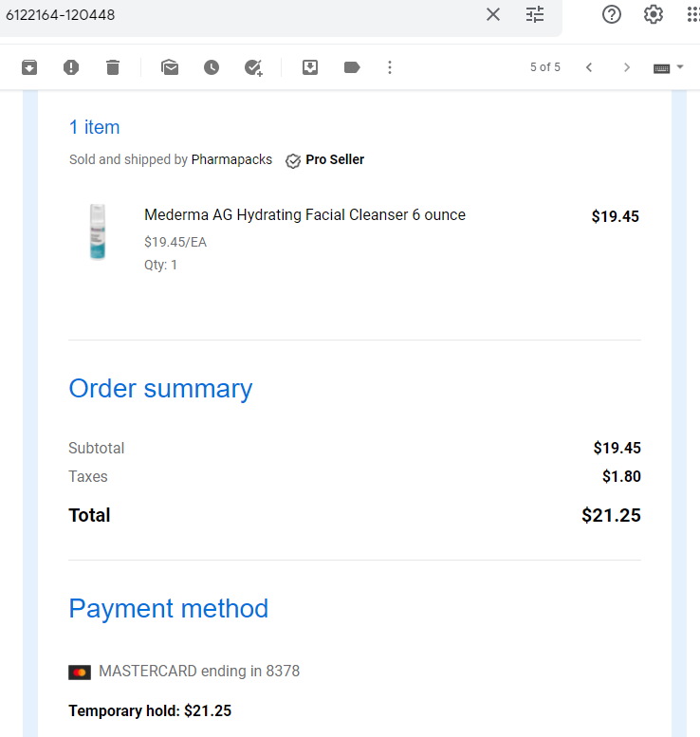Move email using the move-to icon

[310, 67]
